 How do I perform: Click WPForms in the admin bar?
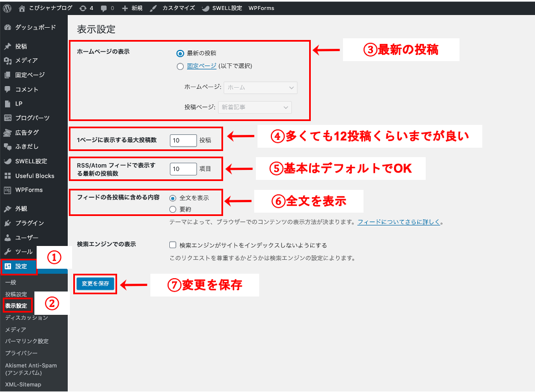point(261,8)
